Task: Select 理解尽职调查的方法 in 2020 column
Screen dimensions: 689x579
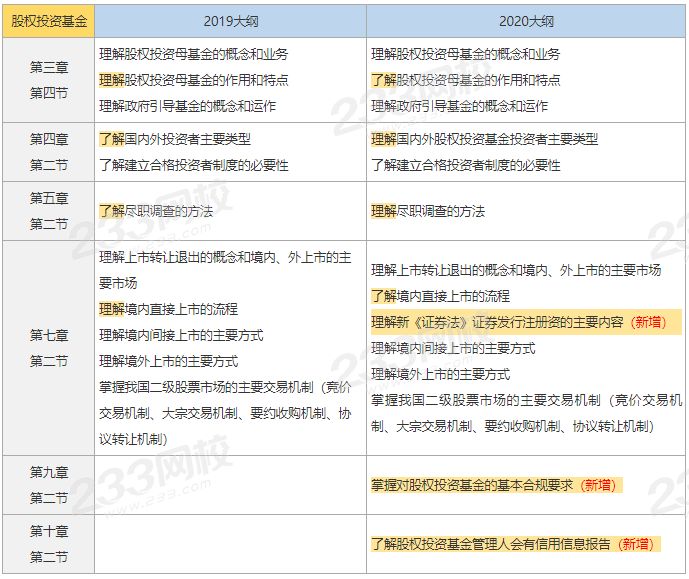Action: pyautogui.click(x=428, y=211)
